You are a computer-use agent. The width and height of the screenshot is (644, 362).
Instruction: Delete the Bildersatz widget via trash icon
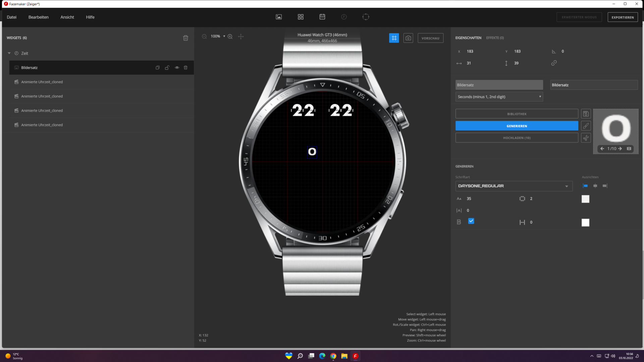click(x=185, y=68)
